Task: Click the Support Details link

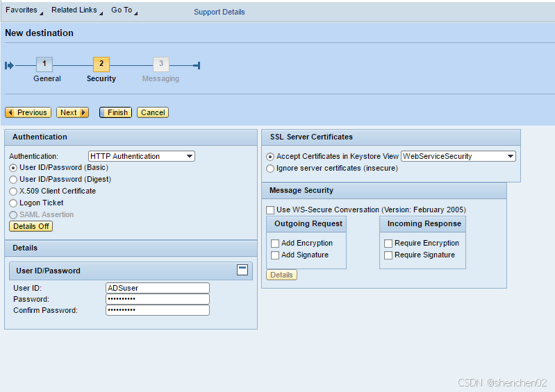Action: point(219,12)
